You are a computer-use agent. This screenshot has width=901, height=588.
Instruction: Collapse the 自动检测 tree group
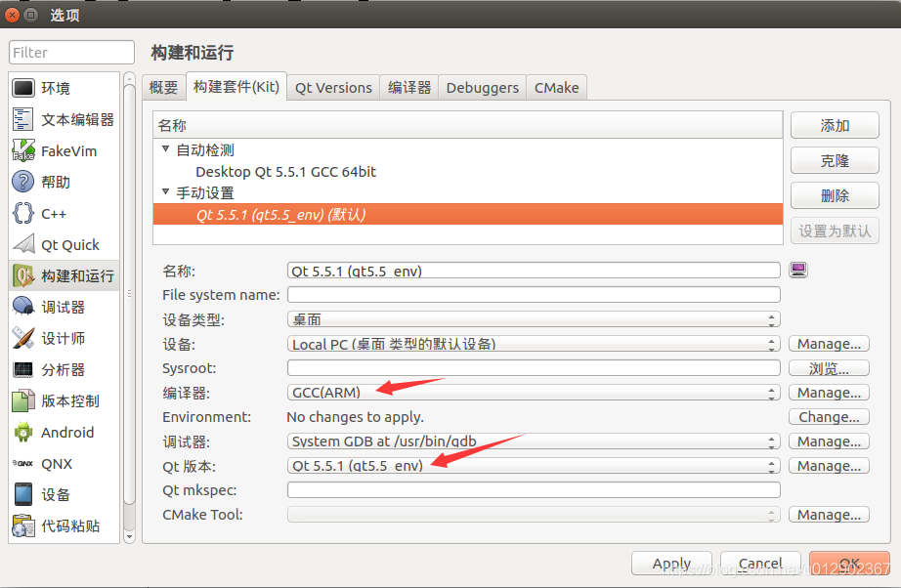click(166, 148)
